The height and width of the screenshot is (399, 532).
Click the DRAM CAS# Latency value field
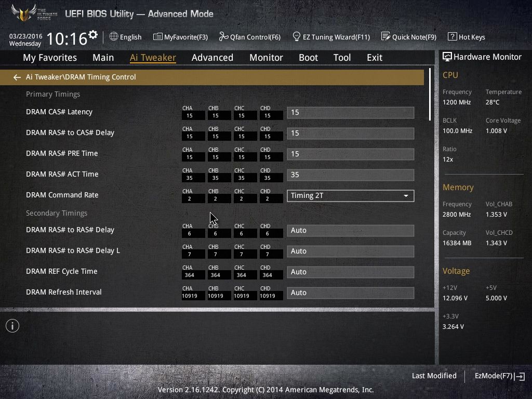click(x=351, y=113)
